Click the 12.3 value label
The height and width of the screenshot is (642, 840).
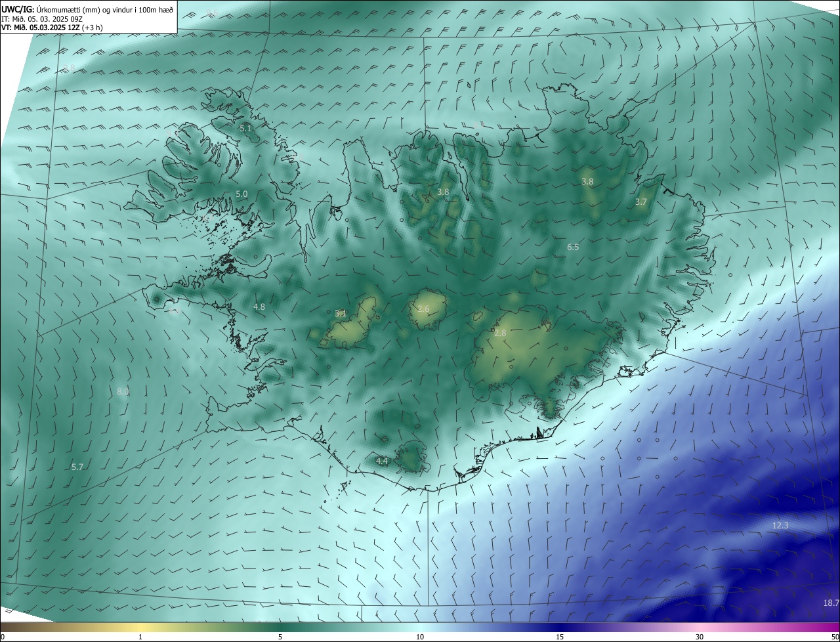(x=780, y=526)
